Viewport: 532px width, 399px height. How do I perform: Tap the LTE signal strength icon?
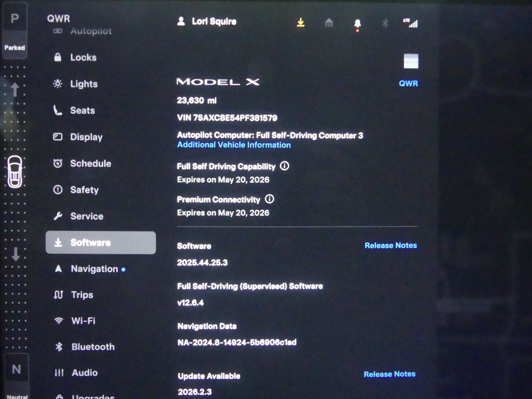coord(410,23)
